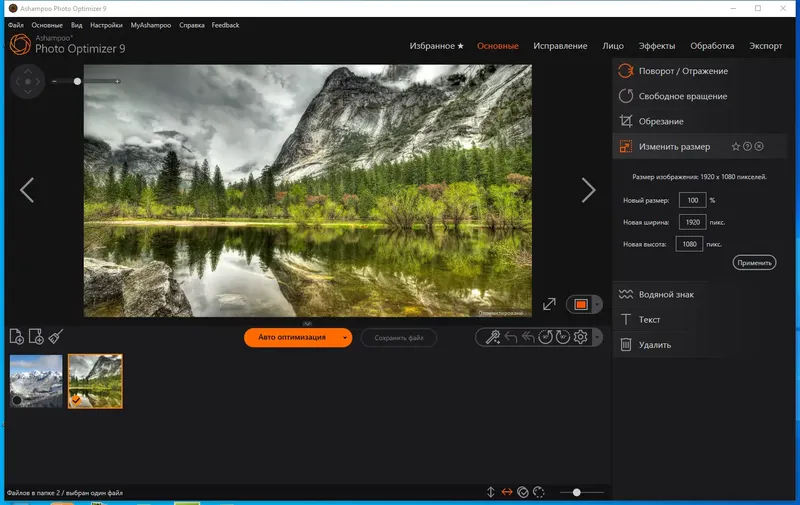This screenshot has width=800, height=505.
Task: Click the undo all double arrow
Action: (528, 337)
